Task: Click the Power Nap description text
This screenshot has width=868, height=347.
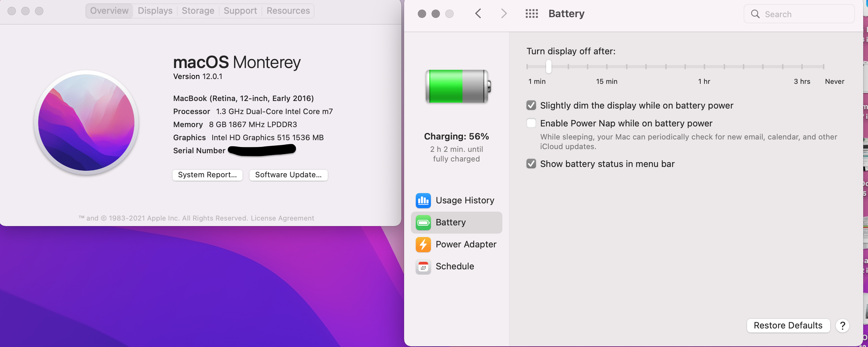Action: 689,142
